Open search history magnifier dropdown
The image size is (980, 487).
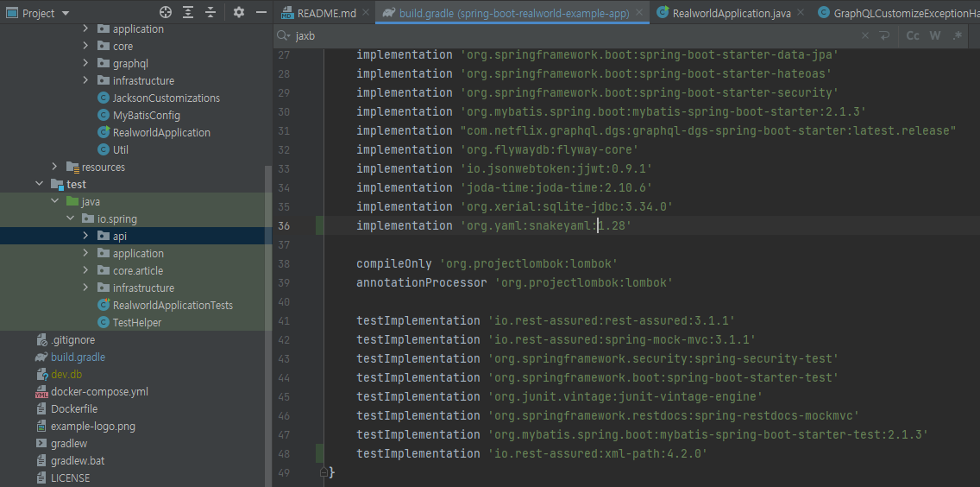click(x=282, y=36)
